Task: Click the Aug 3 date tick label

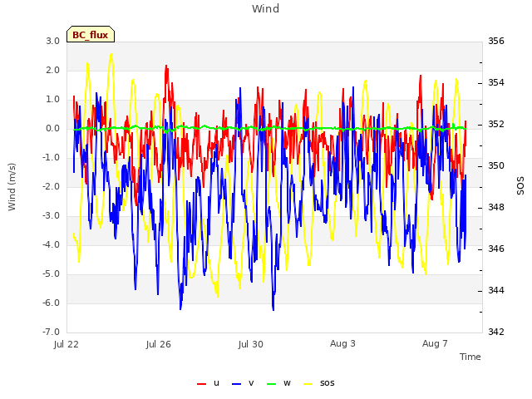Action: click(342, 343)
